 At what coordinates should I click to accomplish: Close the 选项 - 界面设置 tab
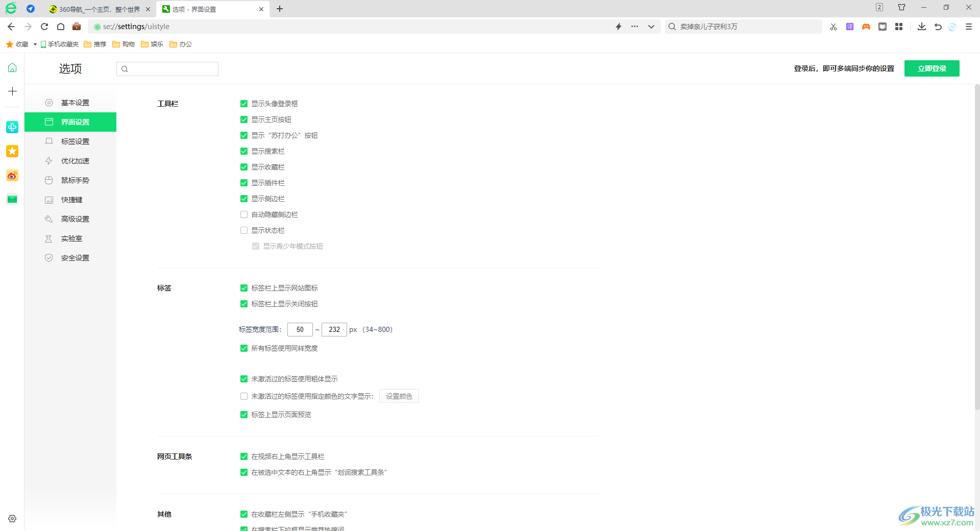pyautogui.click(x=261, y=9)
